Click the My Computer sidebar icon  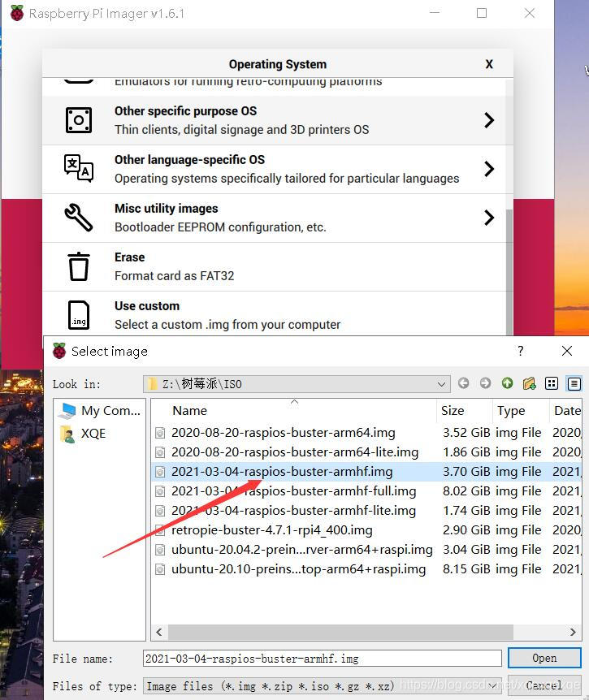coord(67,411)
